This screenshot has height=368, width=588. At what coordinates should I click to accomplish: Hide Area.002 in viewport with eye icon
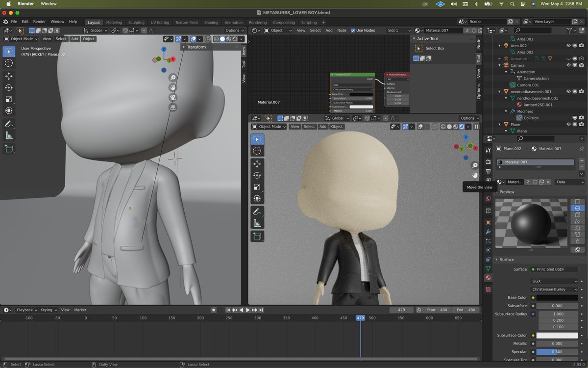click(x=568, y=45)
